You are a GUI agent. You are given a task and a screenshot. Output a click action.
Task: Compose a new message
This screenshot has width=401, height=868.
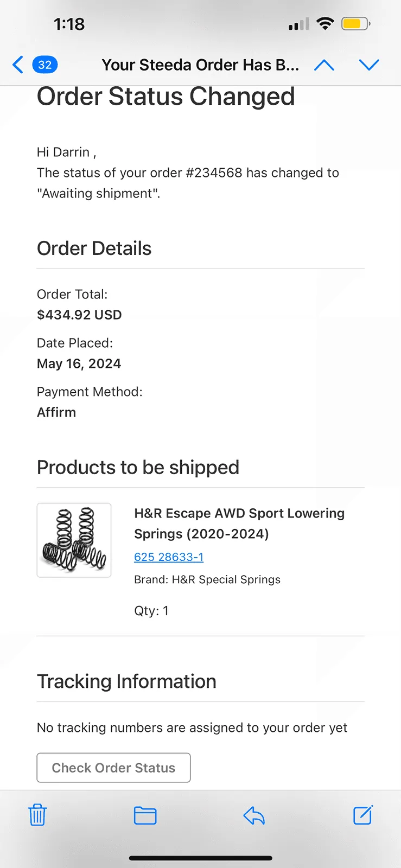[x=363, y=815]
